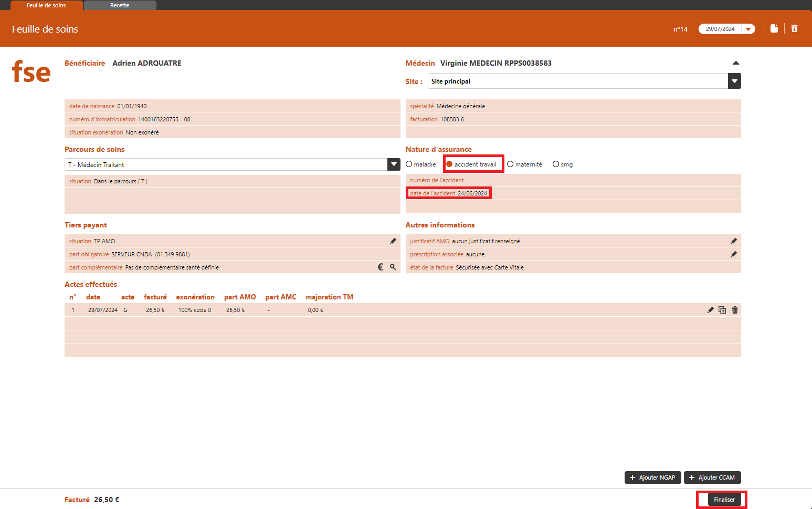The image size is (812, 509).
Task: Open the Site principal dropdown
Action: (x=734, y=81)
